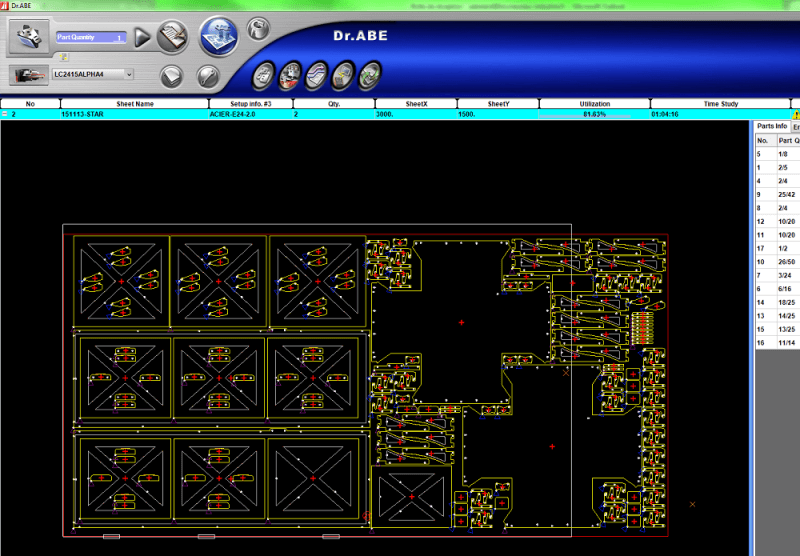Select sheet name 151113-STAR cell
This screenshot has height=556, width=800.
point(134,114)
